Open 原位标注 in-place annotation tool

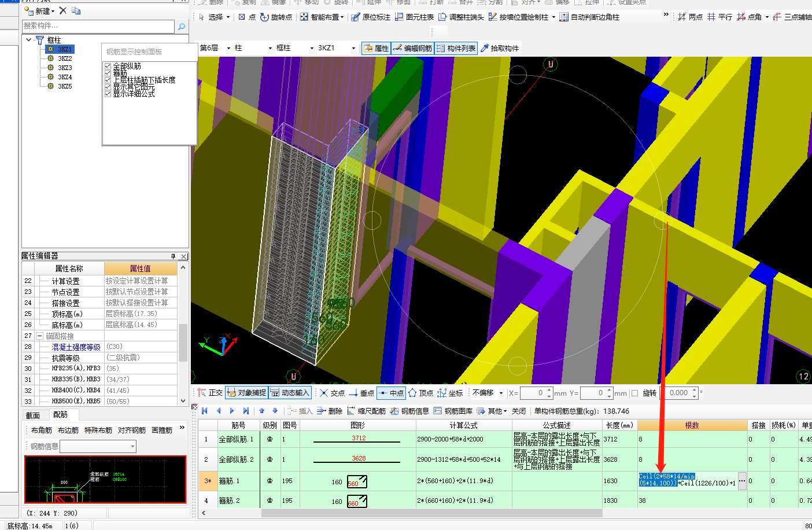click(371, 17)
